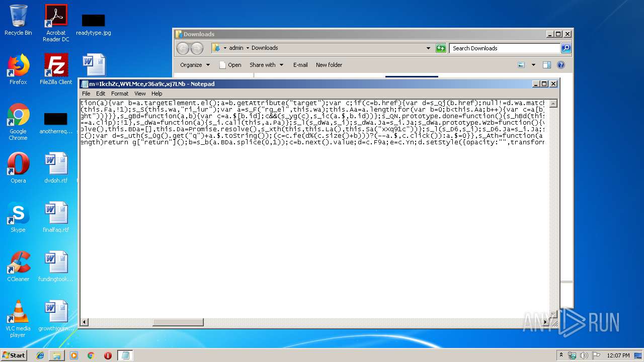Launch Opera desktop shortcut
Screen dimensions: 644x362
[18, 168]
